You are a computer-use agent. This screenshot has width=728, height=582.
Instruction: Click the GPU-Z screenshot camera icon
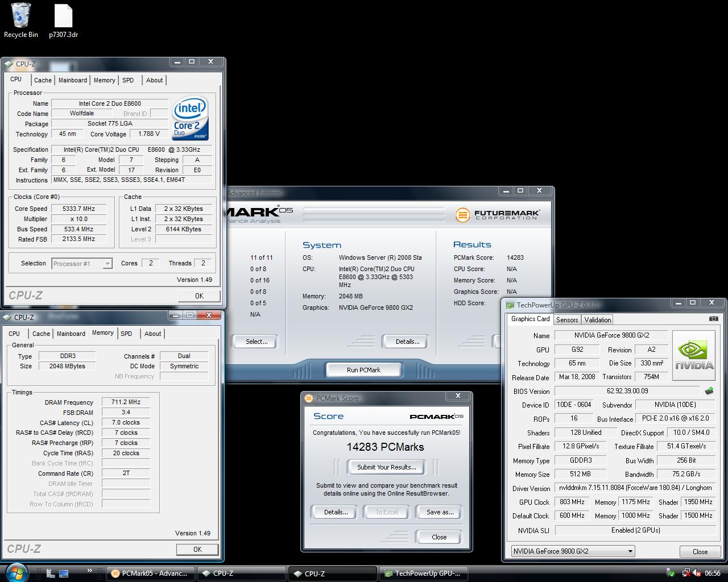713,319
